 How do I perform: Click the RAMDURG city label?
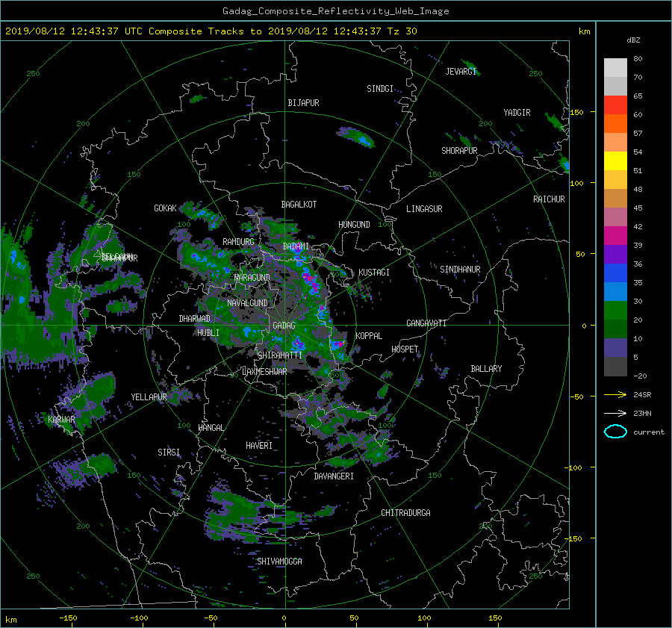click(238, 242)
